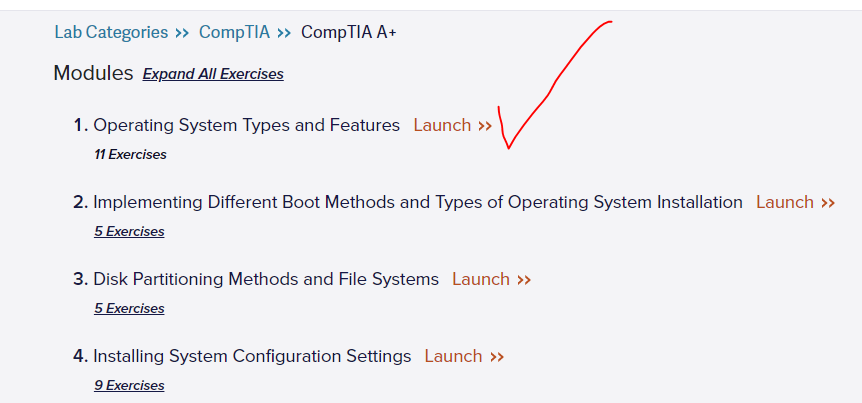Click the double-chevron icon after Lab Categories
Screen dimensions: 862x403
[x=182, y=33]
